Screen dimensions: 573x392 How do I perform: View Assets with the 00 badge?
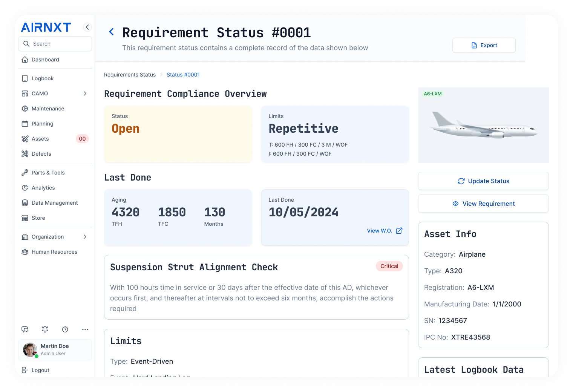tap(40, 139)
